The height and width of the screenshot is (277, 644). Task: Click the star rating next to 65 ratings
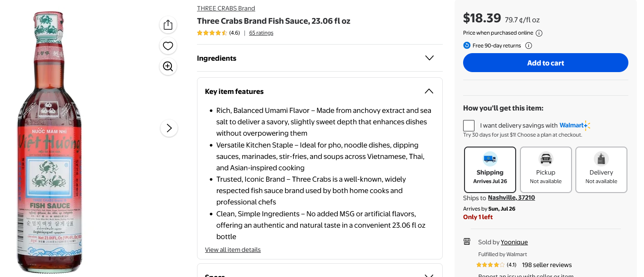pos(212,33)
